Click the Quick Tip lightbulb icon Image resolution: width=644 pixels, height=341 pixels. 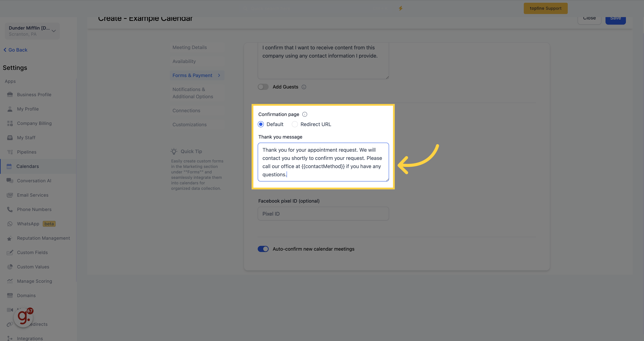pos(174,151)
